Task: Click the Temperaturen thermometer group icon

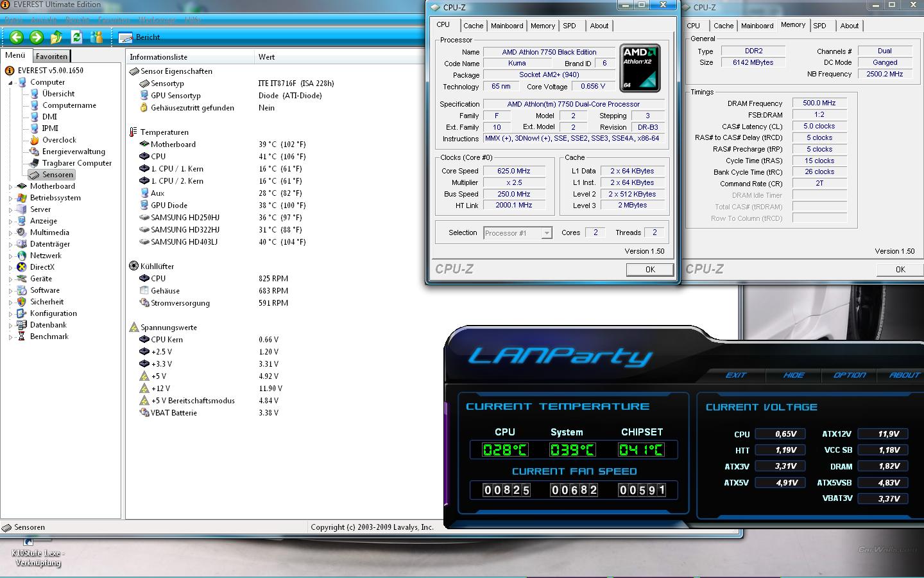Action: [133, 132]
